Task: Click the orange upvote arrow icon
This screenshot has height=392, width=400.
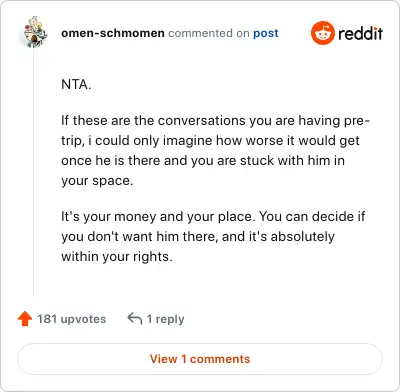Action: [x=25, y=319]
